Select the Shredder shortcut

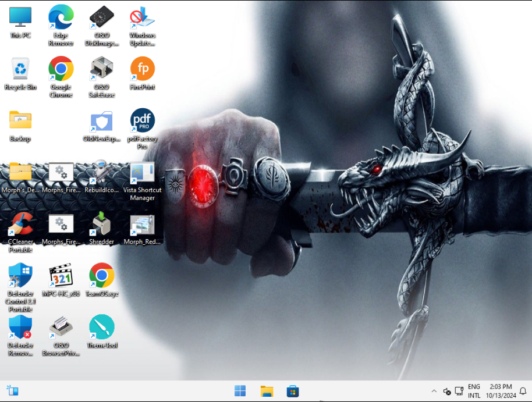[102, 229]
